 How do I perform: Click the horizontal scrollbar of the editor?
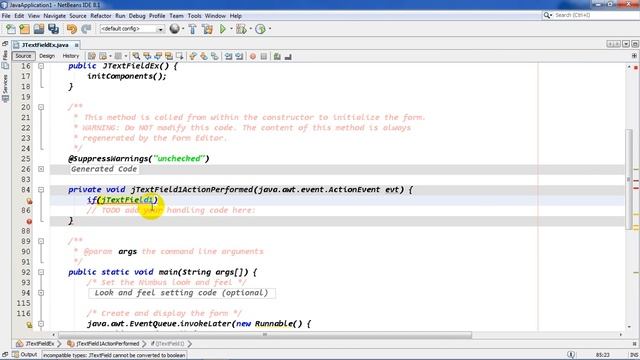point(265,335)
